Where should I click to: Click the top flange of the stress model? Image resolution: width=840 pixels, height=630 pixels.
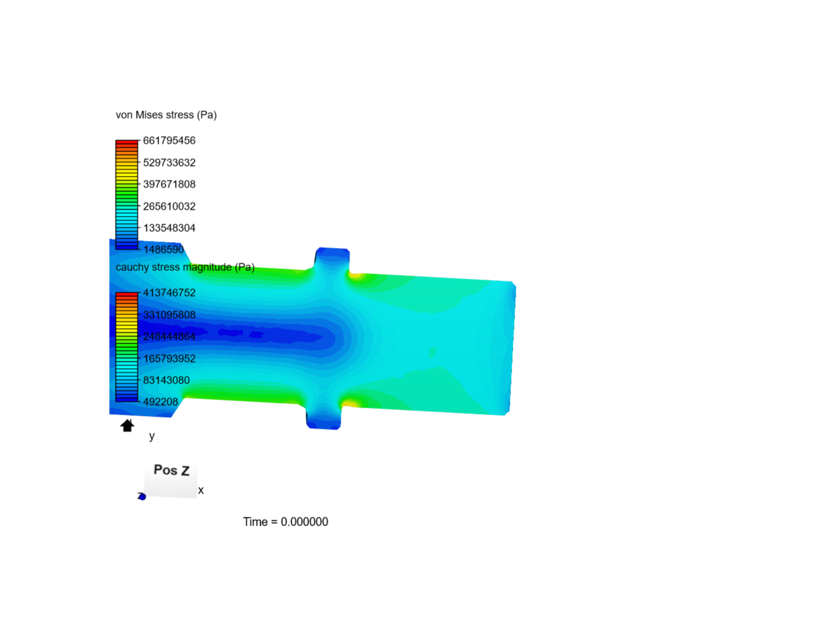click(x=332, y=260)
